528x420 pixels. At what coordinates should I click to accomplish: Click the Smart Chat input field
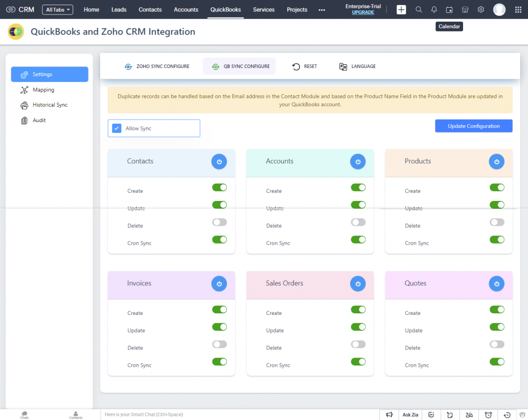(240, 415)
